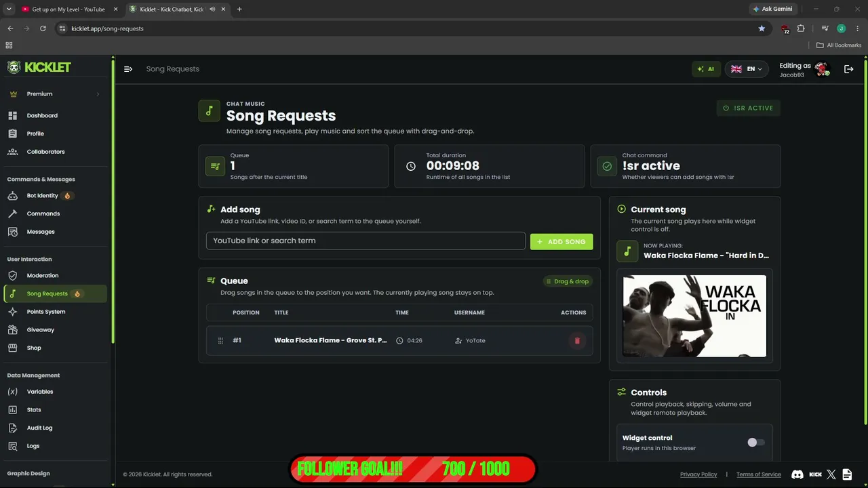Viewport: 868px width, 488px height.
Task: Open the browser media controls icon
Action: tap(825, 28)
